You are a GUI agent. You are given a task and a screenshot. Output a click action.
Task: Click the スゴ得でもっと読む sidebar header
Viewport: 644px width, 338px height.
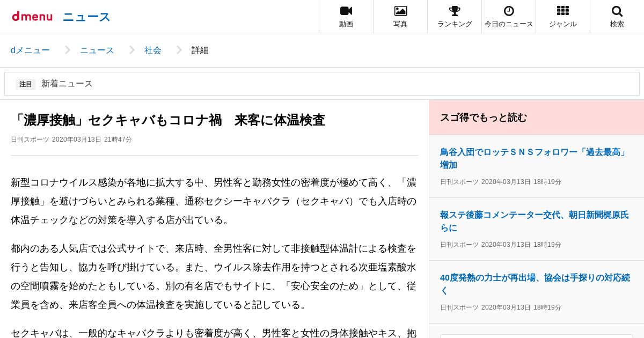coord(537,117)
